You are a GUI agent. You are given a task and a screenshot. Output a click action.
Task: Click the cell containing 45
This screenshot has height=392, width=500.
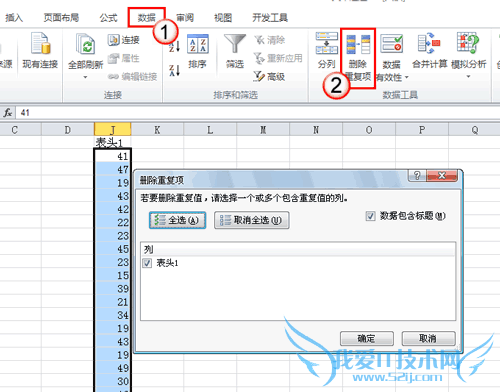[x=113, y=249]
